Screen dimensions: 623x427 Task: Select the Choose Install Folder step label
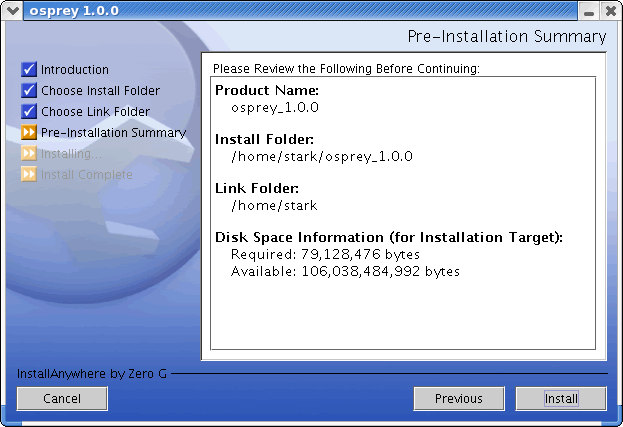[100, 91]
